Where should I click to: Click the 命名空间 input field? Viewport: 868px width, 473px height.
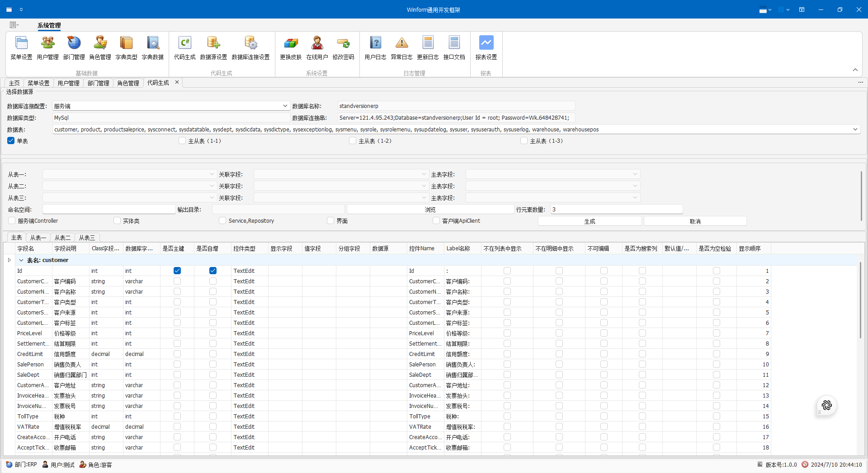click(x=109, y=210)
